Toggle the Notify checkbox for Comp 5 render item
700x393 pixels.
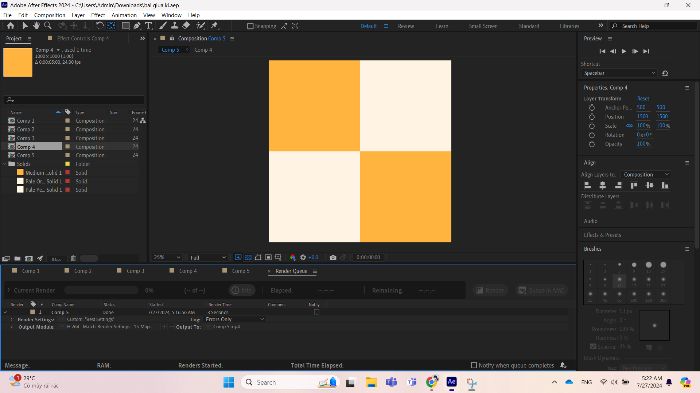[317, 312]
